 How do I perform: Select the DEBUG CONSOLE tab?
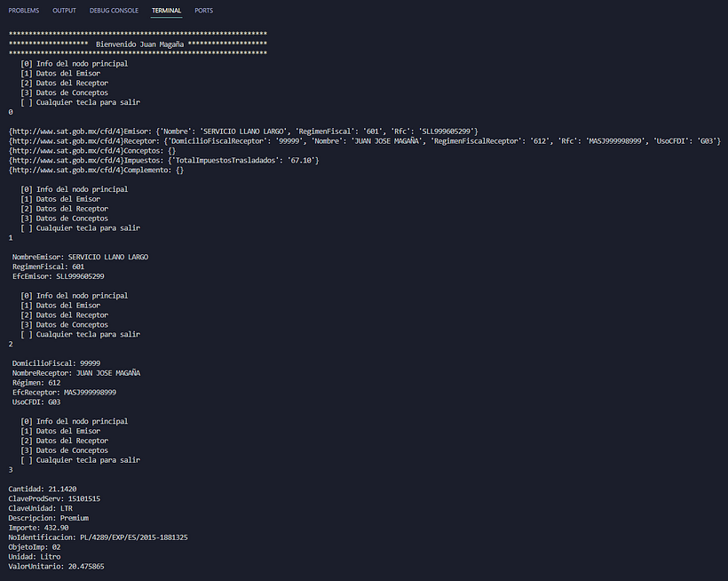(114, 11)
